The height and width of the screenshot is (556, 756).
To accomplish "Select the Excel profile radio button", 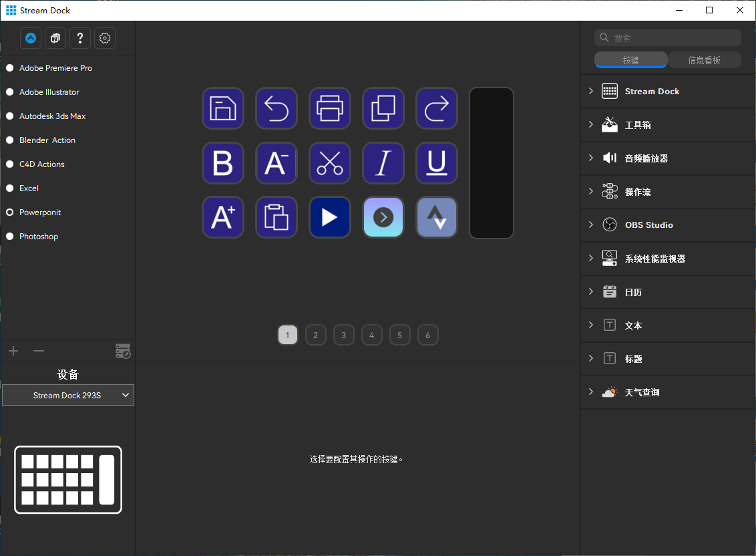I will coord(9,188).
